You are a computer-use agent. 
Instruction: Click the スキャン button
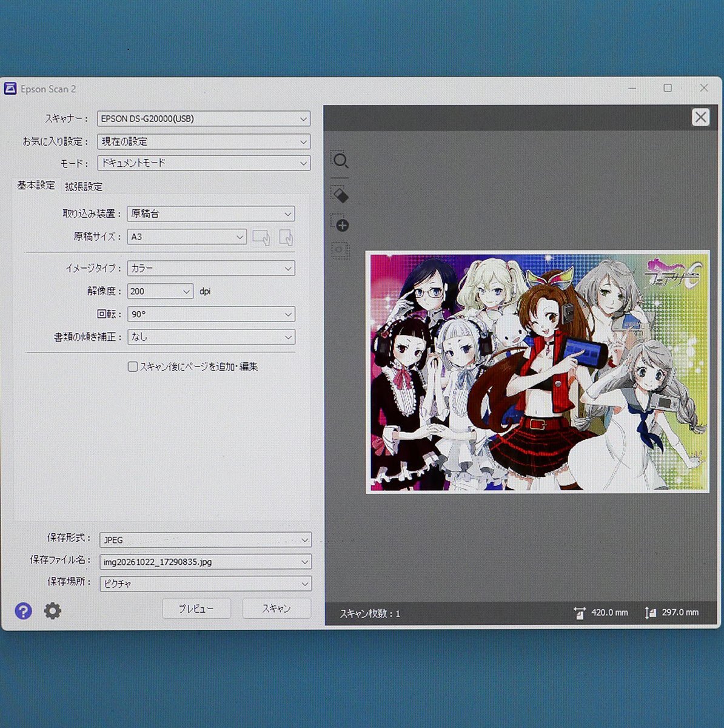277,608
